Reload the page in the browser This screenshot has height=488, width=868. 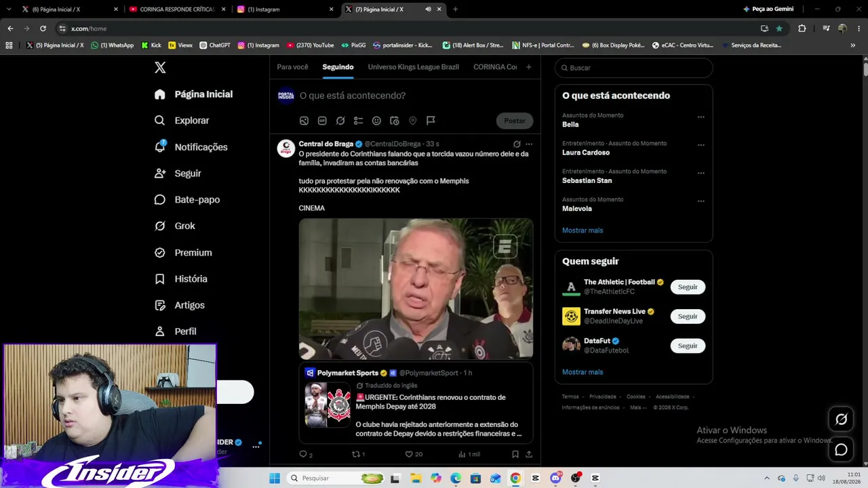pyautogui.click(x=43, y=28)
